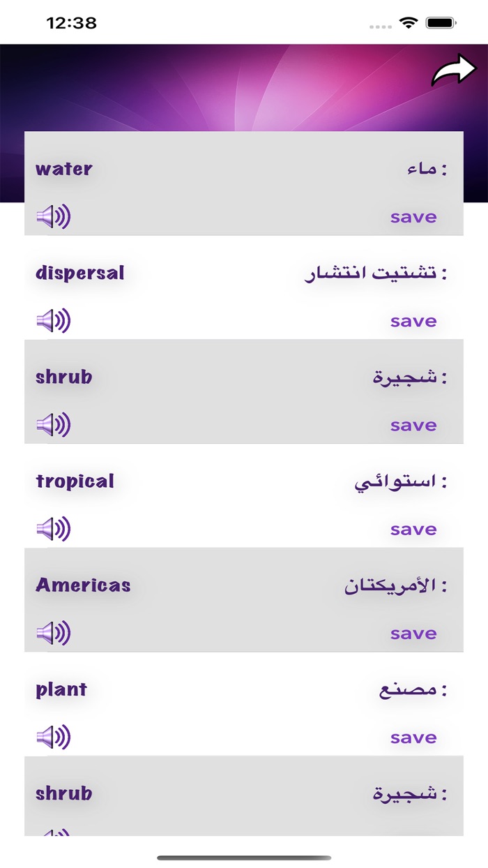Tap the speaker icon beside shrub

tap(52, 424)
